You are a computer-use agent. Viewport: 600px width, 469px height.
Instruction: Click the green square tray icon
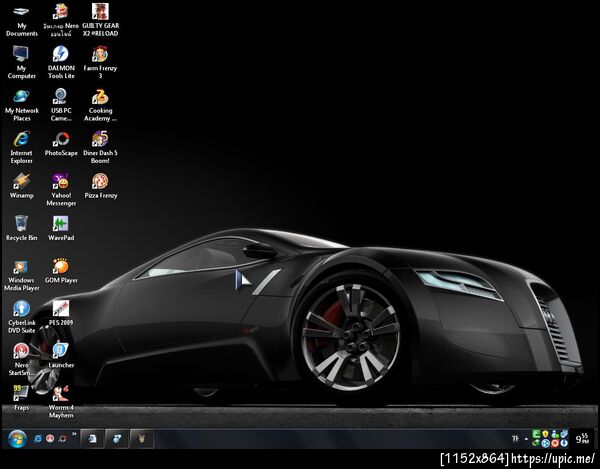click(536, 434)
